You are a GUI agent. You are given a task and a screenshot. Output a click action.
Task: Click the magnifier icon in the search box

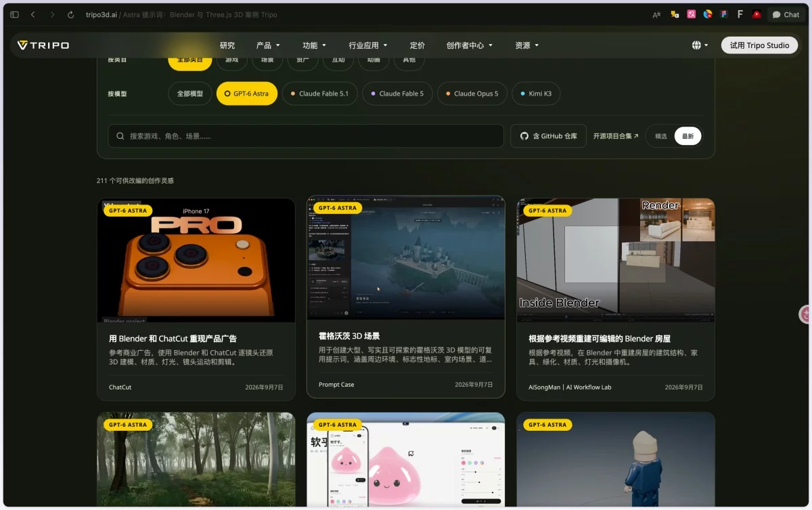[120, 136]
